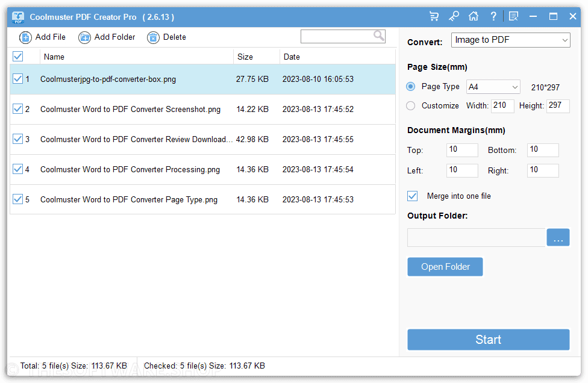Click the Left margin field
The image size is (588, 383).
click(x=462, y=170)
